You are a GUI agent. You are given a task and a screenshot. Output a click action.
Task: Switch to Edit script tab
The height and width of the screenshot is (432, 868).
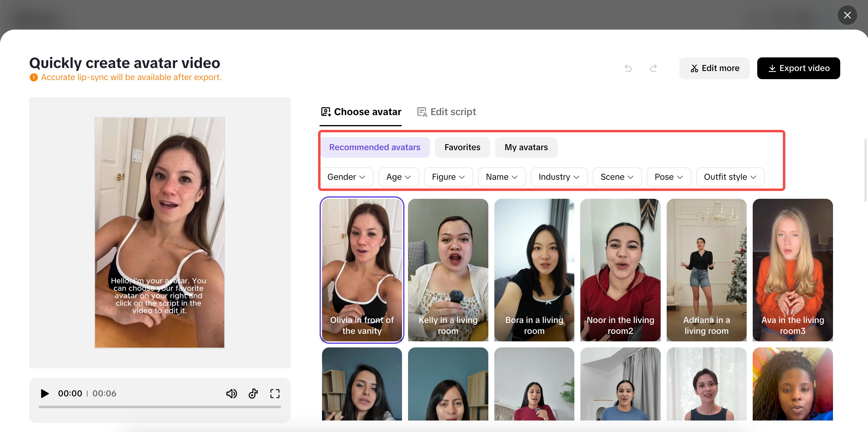click(446, 112)
